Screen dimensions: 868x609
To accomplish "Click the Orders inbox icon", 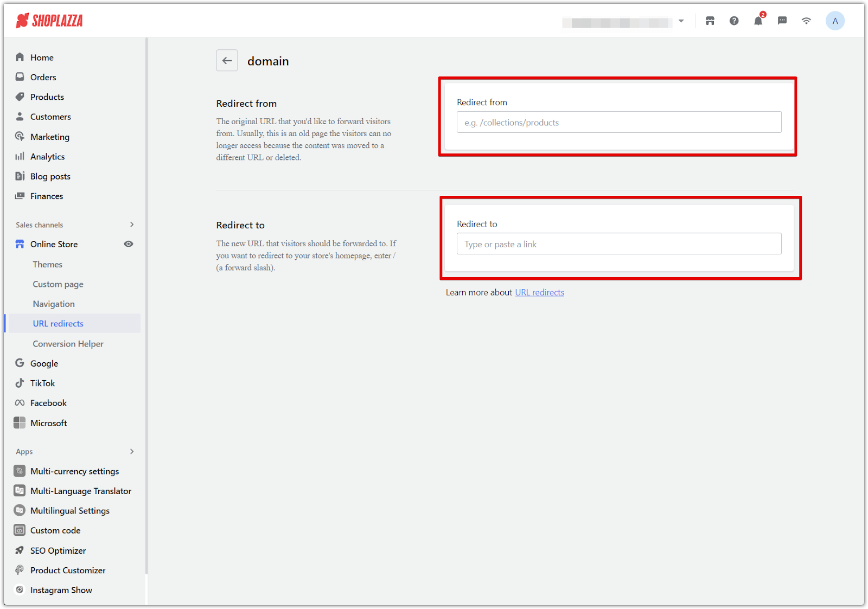I will (x=20, y=77).
